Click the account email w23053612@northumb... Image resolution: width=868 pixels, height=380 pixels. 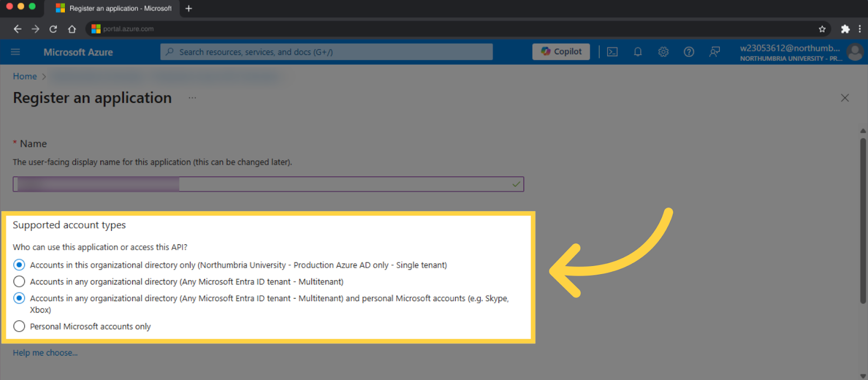(x=790, y=48)
